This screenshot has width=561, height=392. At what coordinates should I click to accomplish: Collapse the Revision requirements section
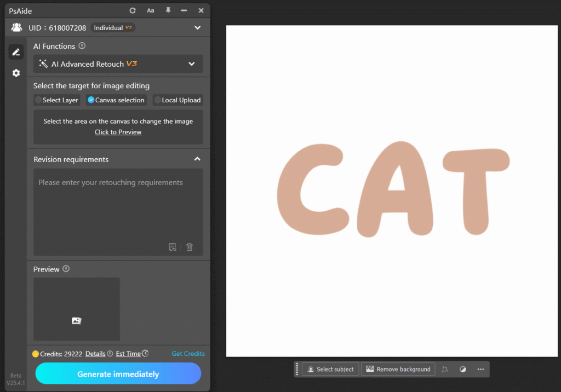coord(197,159)
